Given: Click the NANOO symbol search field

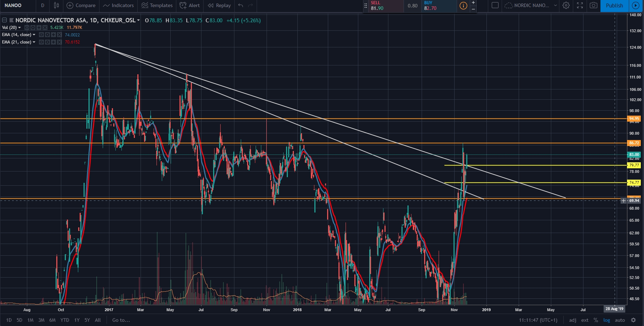Looking at the screenshot, I should (18, 5).
